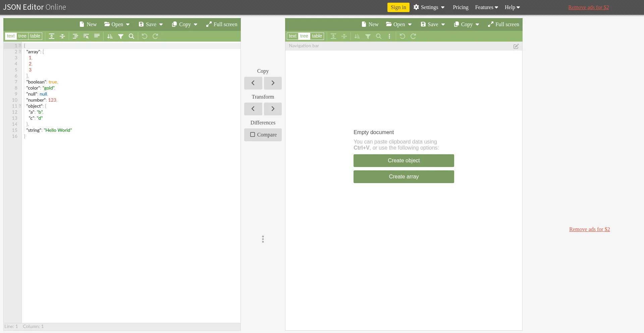This screenshot has width=644, height=333.
Task: Open the filter/transform funnel icon in left editor
Action: pos(121,36)
